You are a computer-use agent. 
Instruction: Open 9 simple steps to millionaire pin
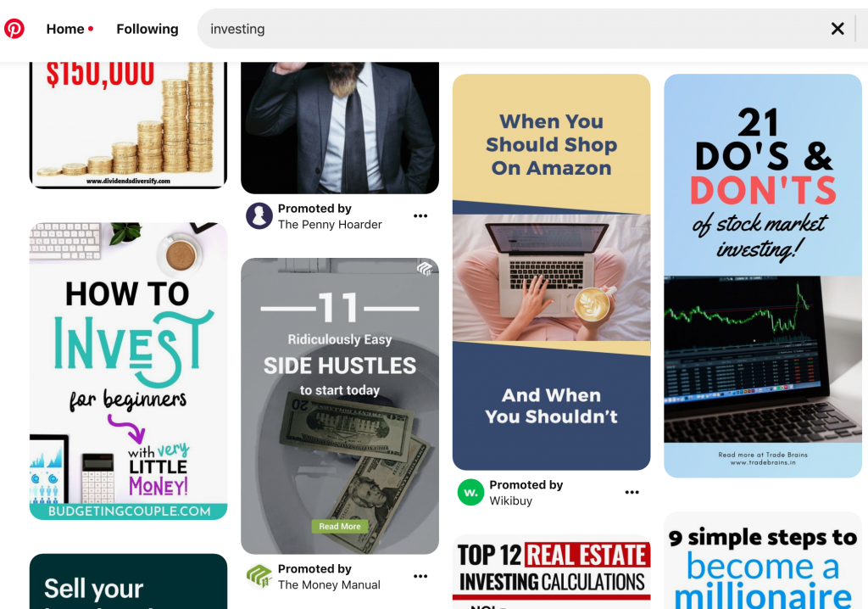763,561
